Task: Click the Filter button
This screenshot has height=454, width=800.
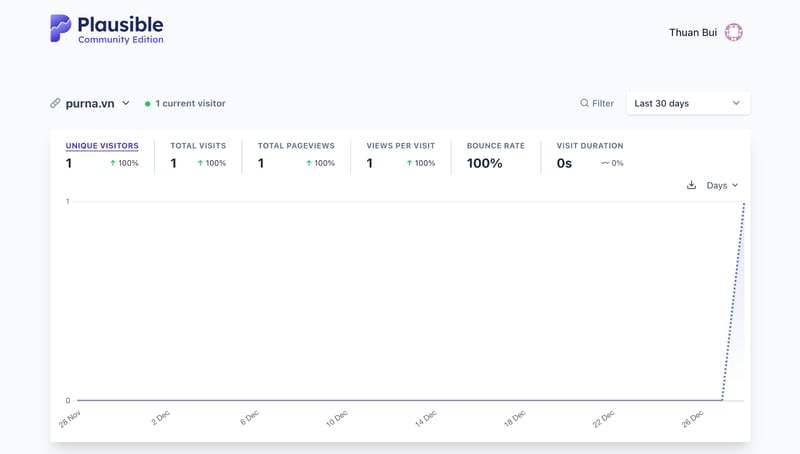Action: coord(597,103)
